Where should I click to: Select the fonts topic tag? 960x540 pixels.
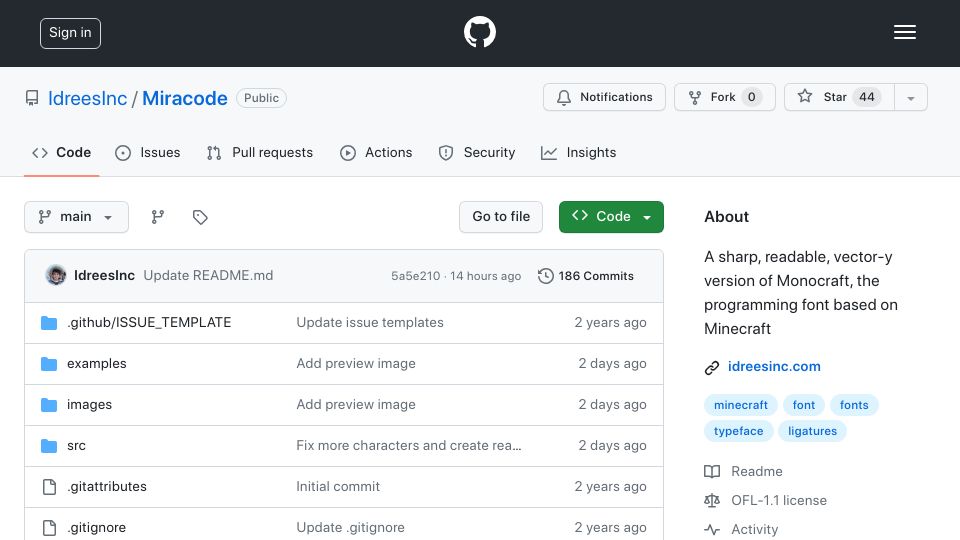(854, 405)
